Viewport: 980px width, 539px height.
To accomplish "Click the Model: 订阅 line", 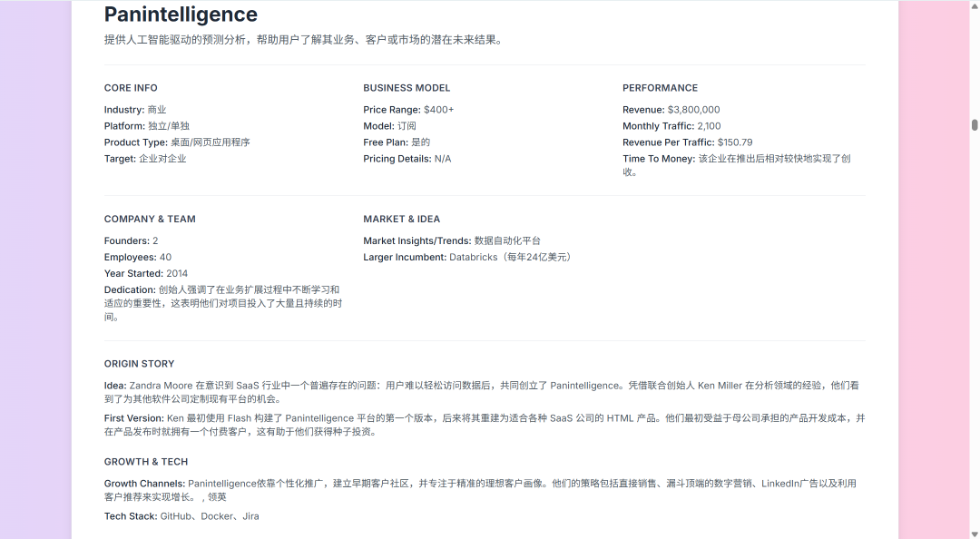I will [390, 126].
